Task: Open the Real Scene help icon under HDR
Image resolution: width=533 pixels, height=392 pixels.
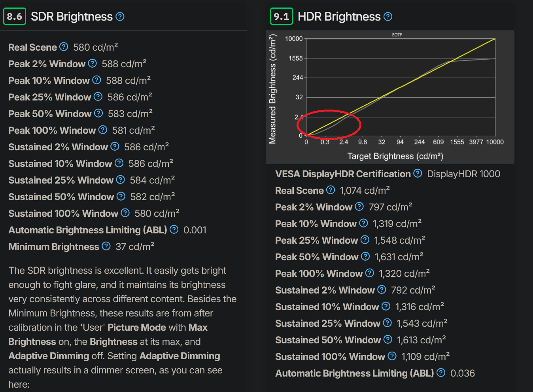Action: [x=331, y=190]
